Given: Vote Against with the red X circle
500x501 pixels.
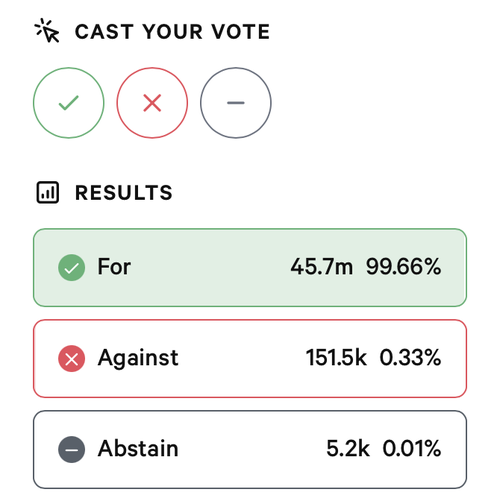Looking at the screenshot, I should click(x=152, y=103).
